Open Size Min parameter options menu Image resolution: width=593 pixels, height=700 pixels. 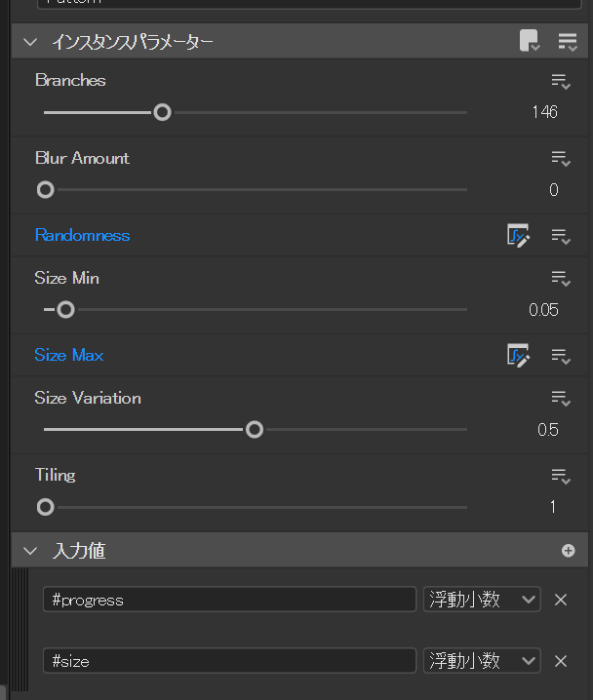click(560, 279)
